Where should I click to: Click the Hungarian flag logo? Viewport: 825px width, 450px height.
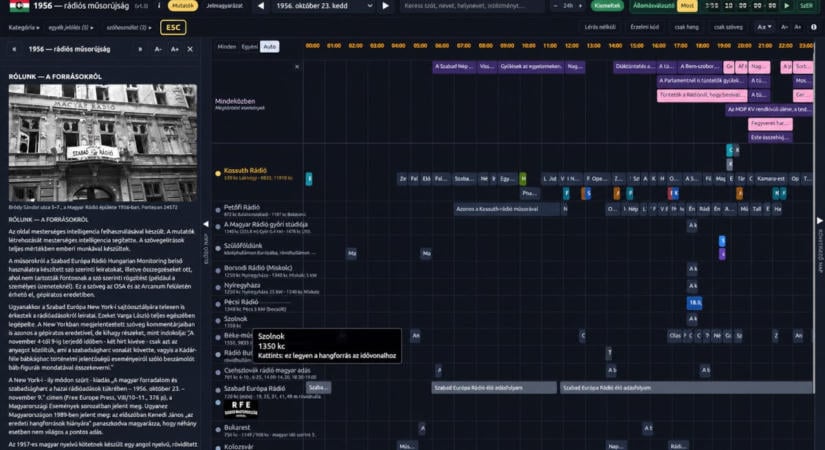pyautogui.click(x=19, y=6)
